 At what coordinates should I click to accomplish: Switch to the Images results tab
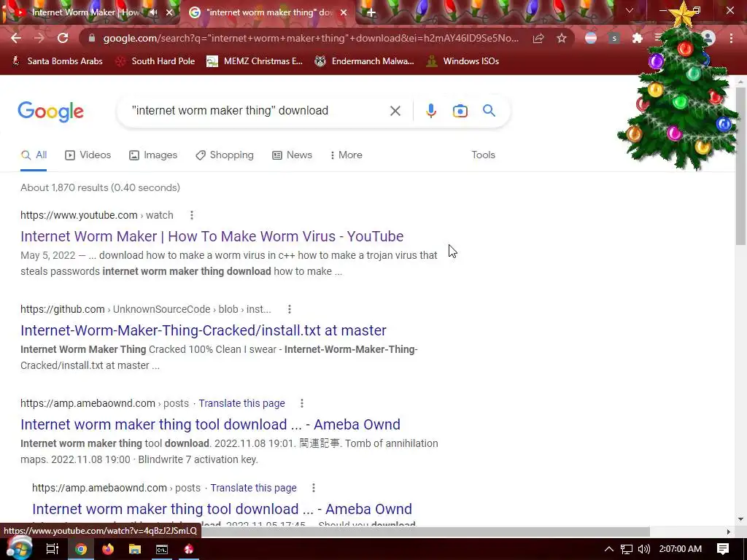point(153,155)
